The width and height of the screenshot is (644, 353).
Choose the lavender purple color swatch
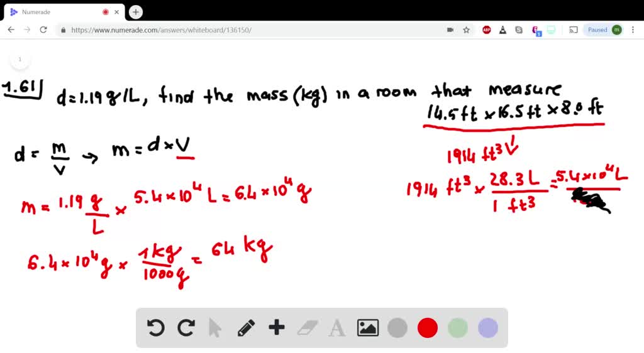point(488,328)
